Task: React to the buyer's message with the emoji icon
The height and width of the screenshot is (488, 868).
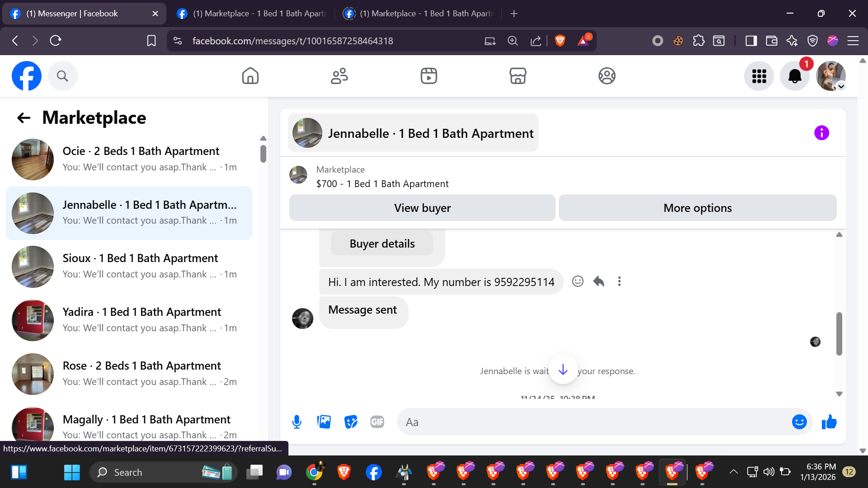Action: point(578,282)
